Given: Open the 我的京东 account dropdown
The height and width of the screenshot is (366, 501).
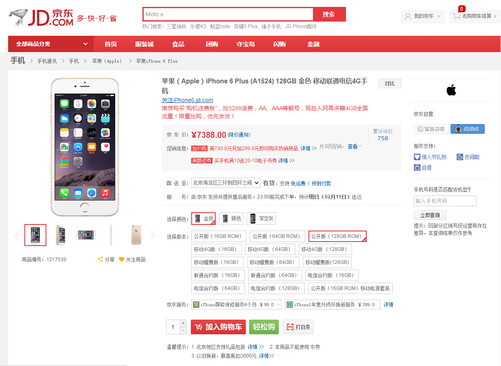Looking at the screenshot, I should point(422,16).
